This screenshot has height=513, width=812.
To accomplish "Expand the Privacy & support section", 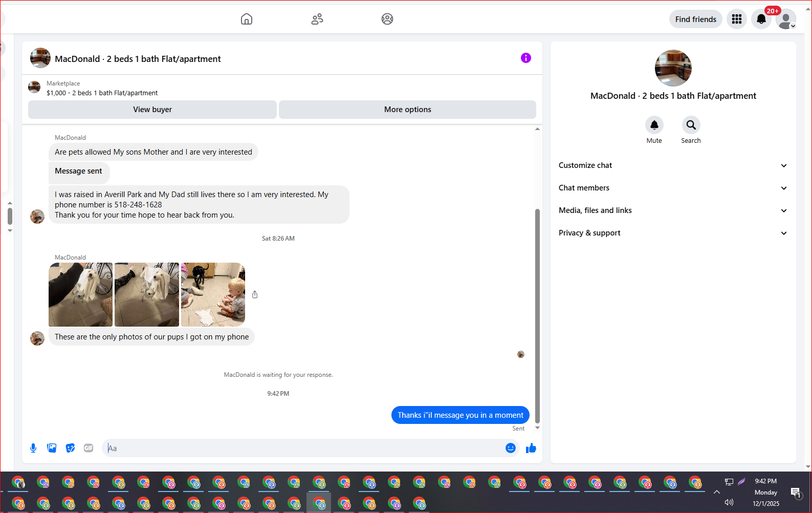I will (673, 233).
